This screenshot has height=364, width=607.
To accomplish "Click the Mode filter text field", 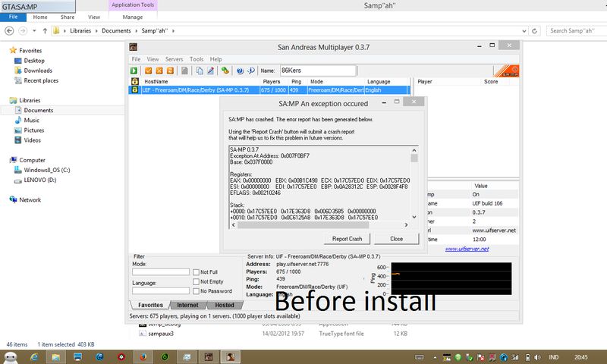I will click(x=161, y=272).
